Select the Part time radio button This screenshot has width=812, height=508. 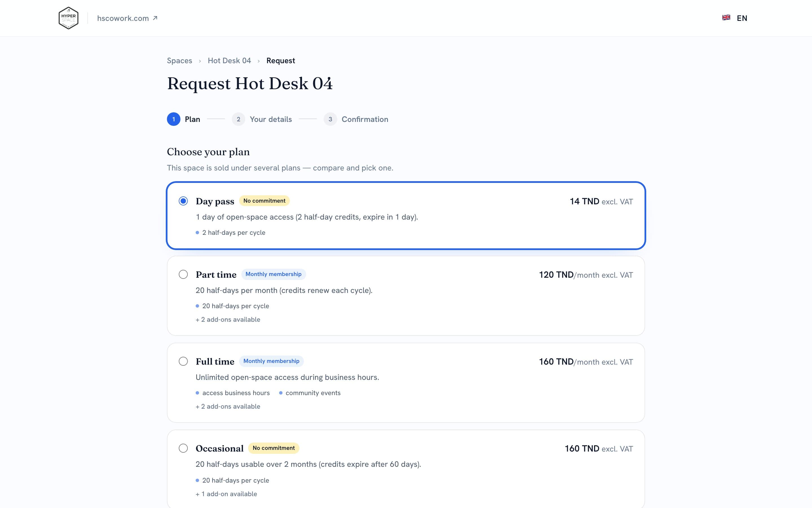click(x=183, y=275)
